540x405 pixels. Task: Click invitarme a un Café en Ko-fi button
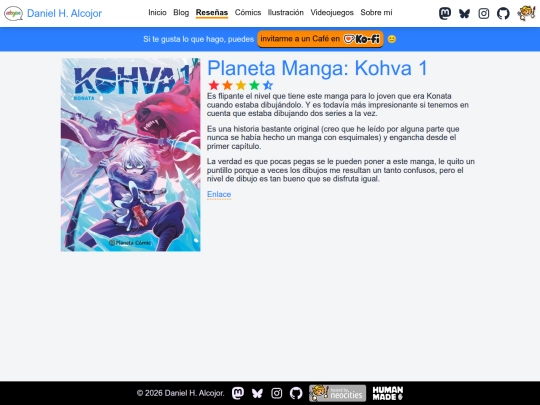coord(320,39)
